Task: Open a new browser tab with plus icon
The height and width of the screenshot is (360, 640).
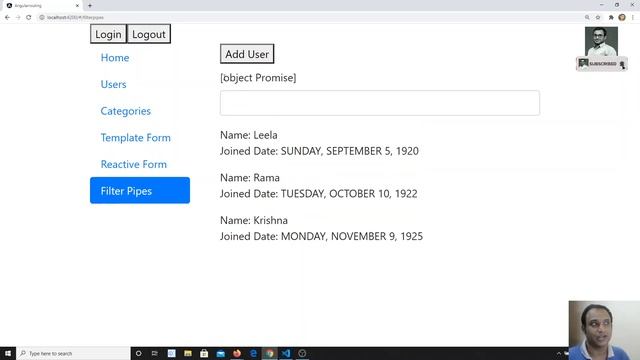Action: tap(90, 6)
